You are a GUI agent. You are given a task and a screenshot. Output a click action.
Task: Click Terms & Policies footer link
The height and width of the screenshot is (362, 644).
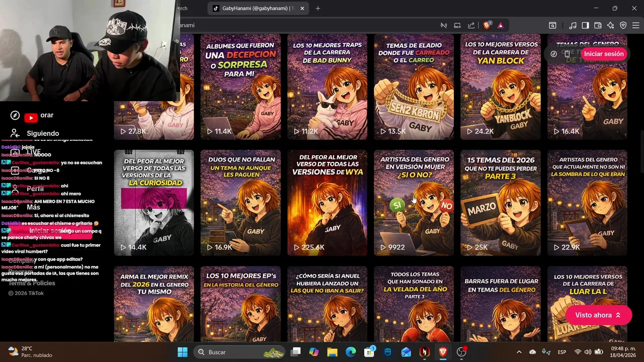(32, 283)
